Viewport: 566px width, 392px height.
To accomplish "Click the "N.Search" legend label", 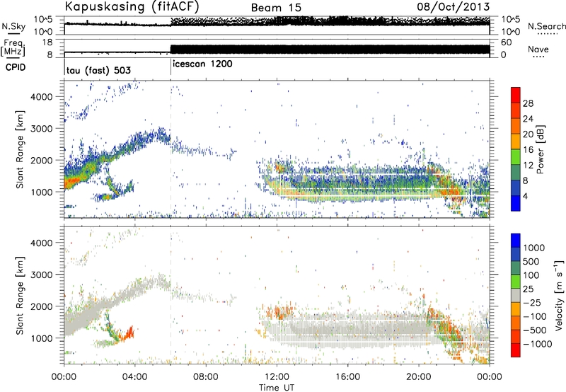I will pyautogui.click(x=546, y=26).
